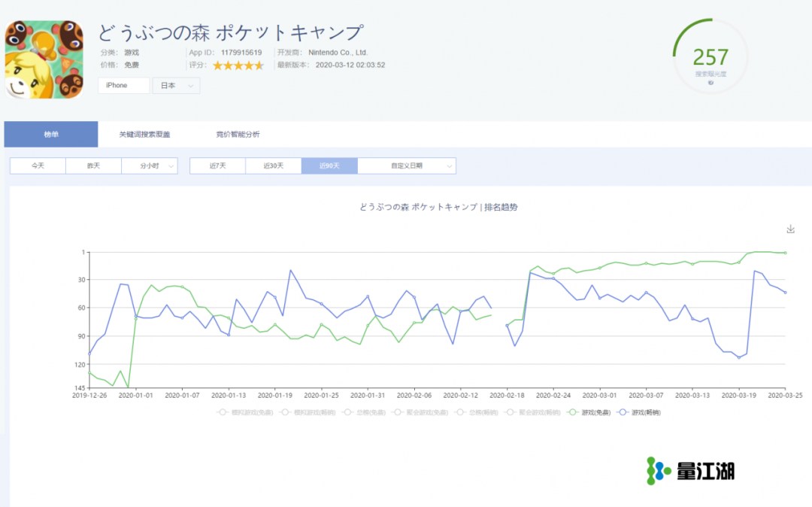Open the 自定义日期 date picker dropdown
This screenshot has width=812, height=507.
(x=406, y=165)
